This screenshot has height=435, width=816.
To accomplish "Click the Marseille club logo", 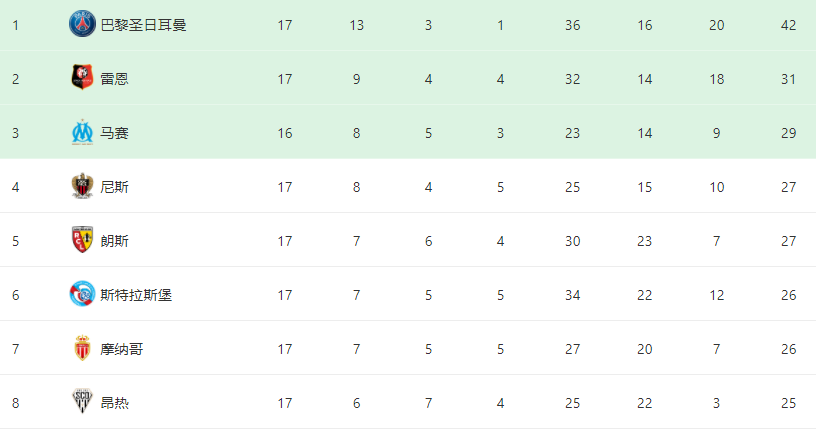I will click(x=82, y=132).
